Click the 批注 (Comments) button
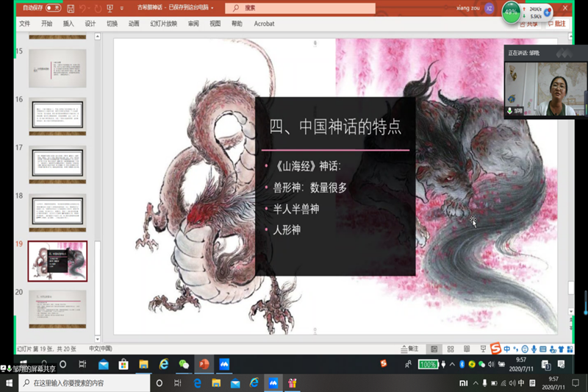Image resolution: width=588 pixels, height=392 pixels. tap(556, 24)
